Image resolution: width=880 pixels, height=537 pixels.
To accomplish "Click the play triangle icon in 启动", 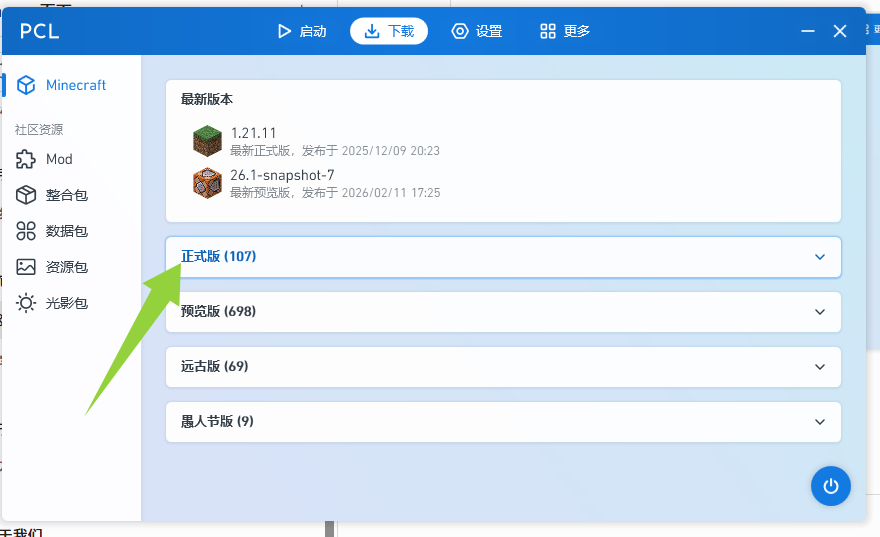I will click(x=285, y=31).
